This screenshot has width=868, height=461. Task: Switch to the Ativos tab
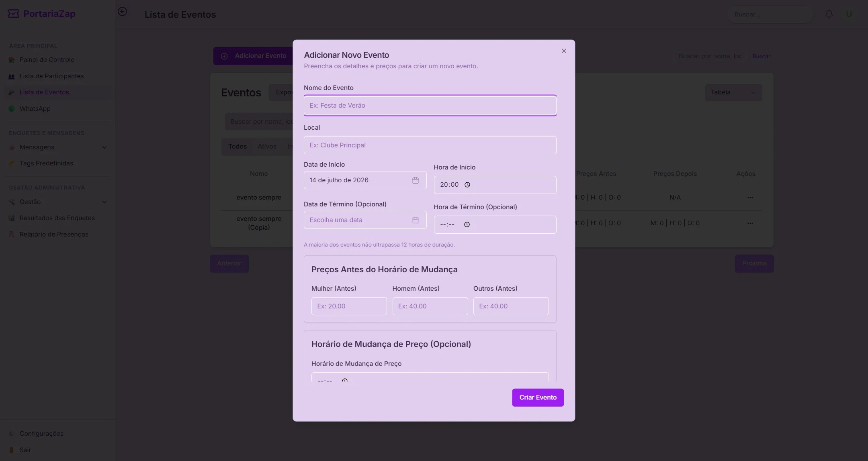point(267,147)
